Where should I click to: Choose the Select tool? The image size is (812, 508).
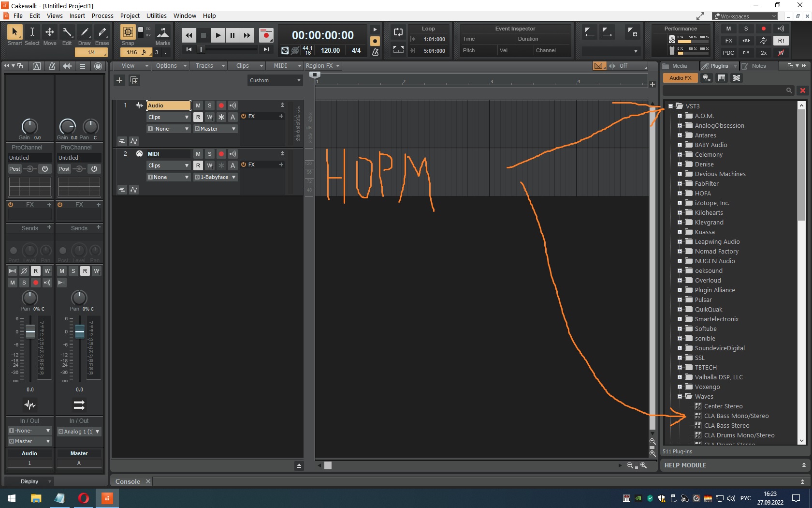tap(32, 32)
